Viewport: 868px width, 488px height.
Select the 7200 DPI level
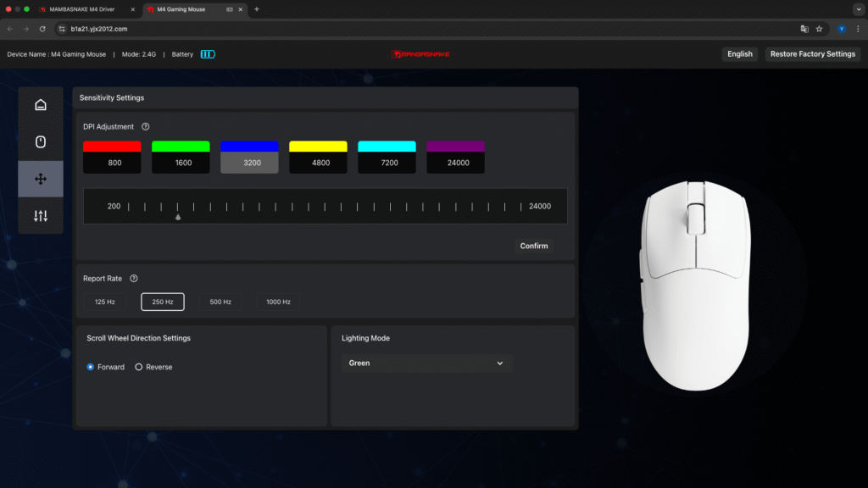point(387,163)
